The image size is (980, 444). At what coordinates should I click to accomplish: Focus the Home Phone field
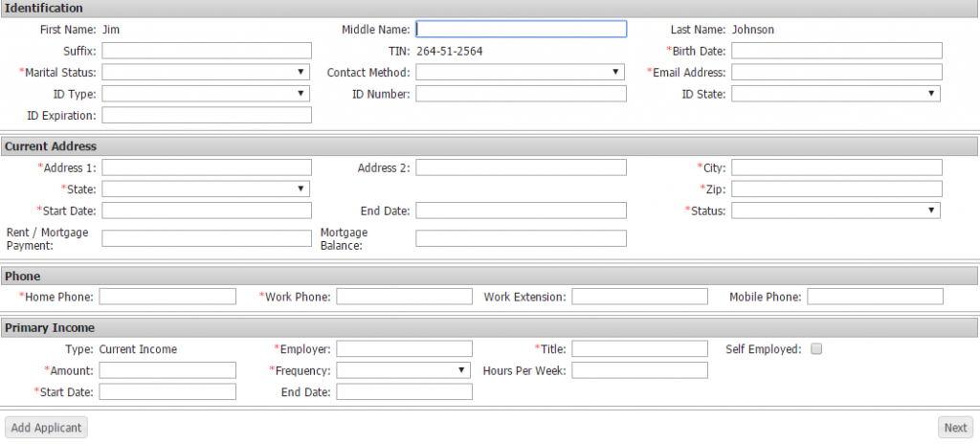(167, 297)
